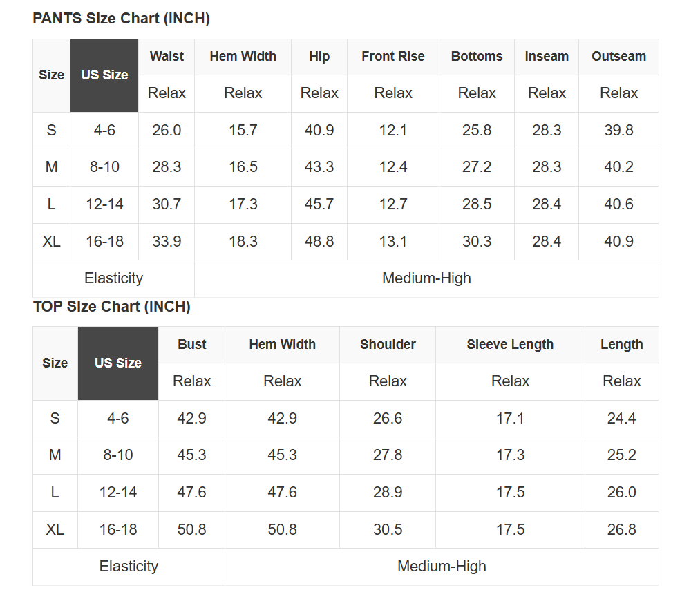Click the Front Rise column header
This screenshot has width=700, height=590.
pyautogui.click(x=393, y=57)
